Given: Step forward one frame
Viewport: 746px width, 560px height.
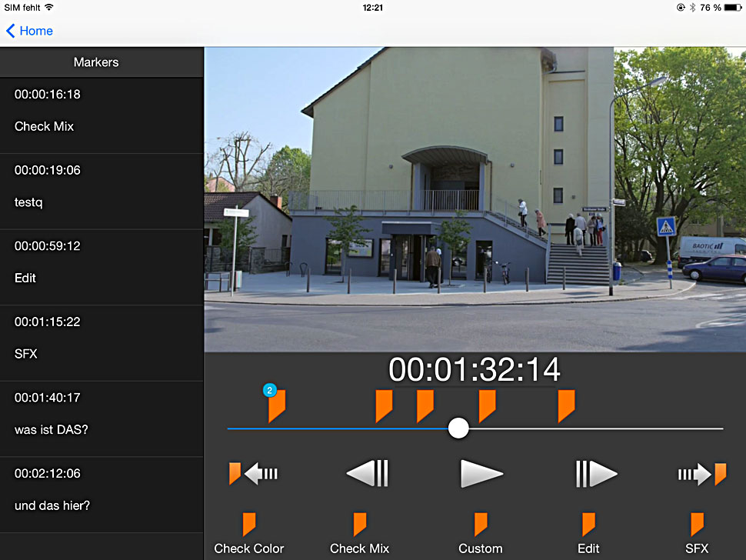Looking at the screenshot, I should click(596, 474).
